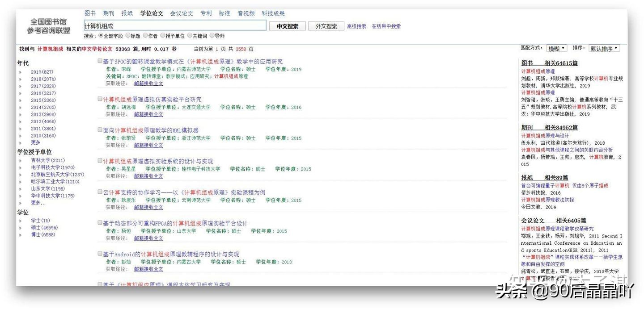Select the 作者 search radio button
The height and width of the screenshot is (309, 644).
(x=146, y=35)
